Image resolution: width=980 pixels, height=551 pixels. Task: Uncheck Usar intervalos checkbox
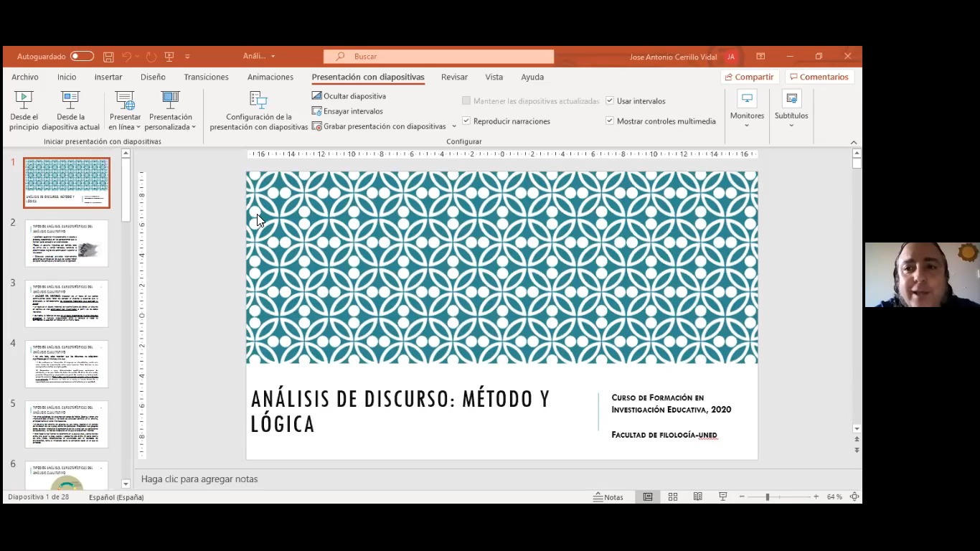610,101
